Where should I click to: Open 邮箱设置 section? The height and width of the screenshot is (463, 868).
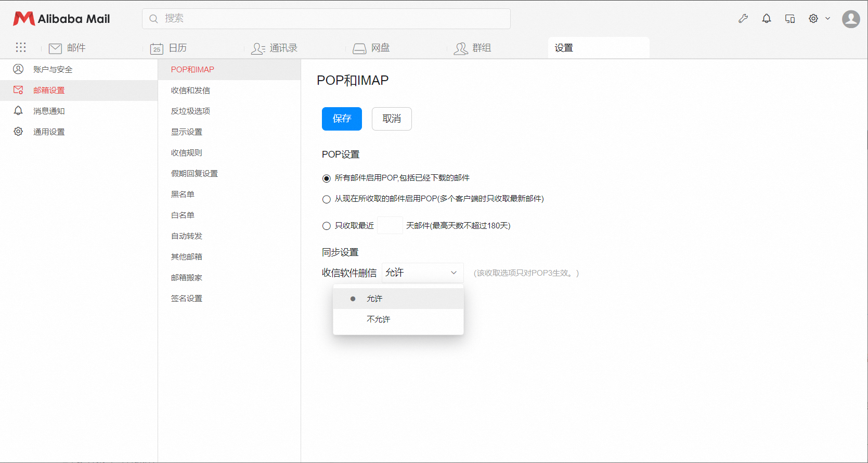coord(79,90)
